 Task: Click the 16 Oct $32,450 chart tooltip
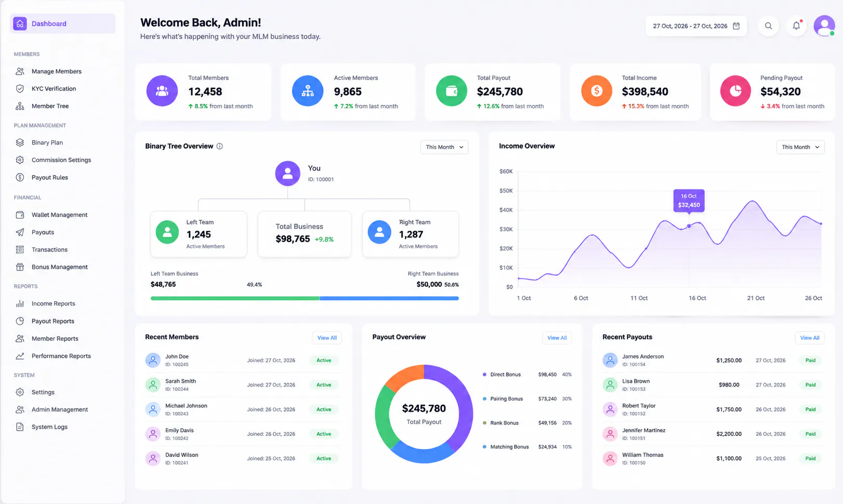coord(689,201)
